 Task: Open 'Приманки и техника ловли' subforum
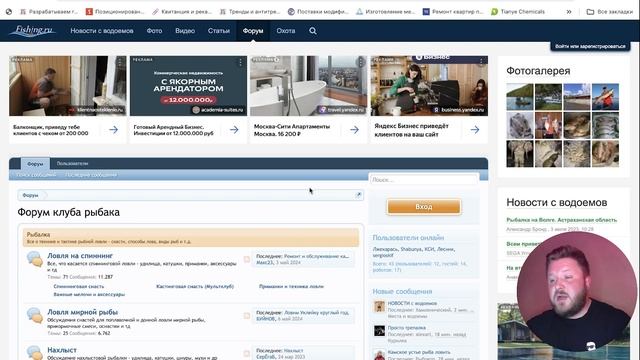coord(291,287)
